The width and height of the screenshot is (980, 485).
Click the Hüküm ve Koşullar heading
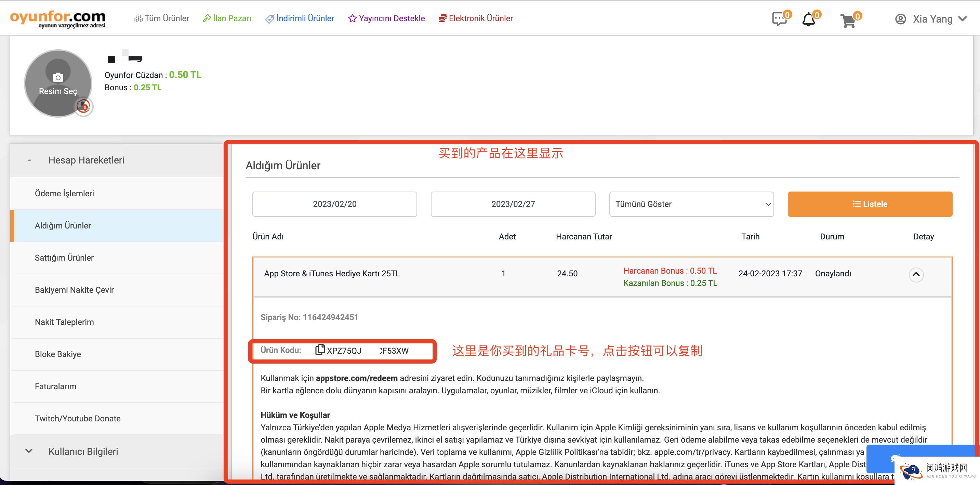(295, 415)
